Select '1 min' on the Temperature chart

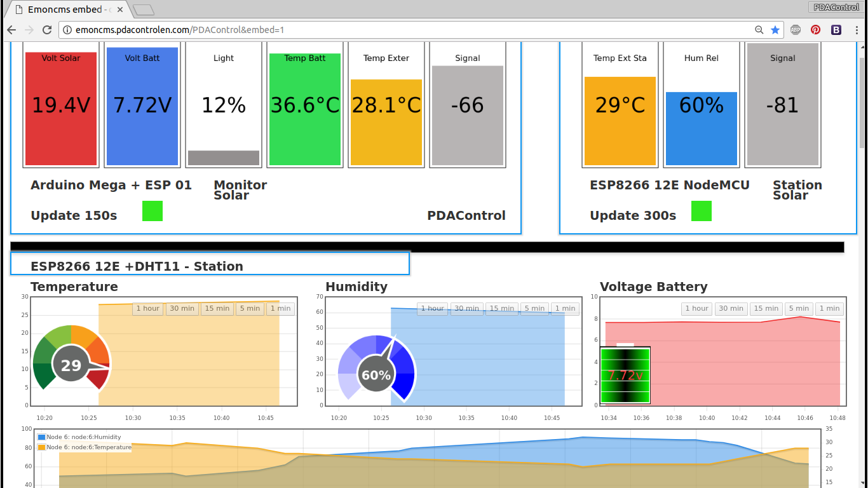(280, 309)
